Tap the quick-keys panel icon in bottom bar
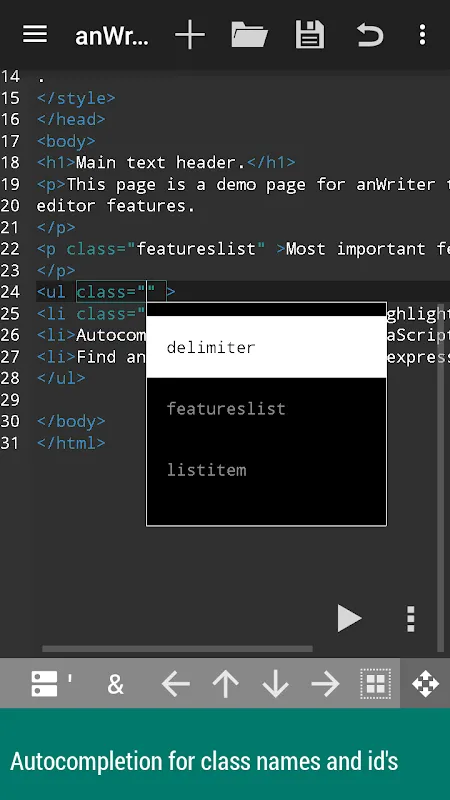The image size is (450, 800). (x=44, y=684)
